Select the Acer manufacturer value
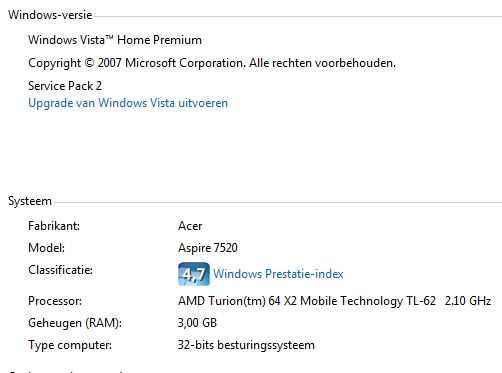 [x=190, y=226]
